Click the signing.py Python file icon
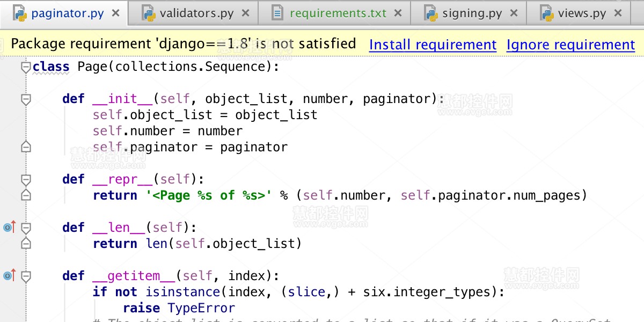The height and width of the screenshot is (322, 644). pyautogui.click(x=431, y=13)
